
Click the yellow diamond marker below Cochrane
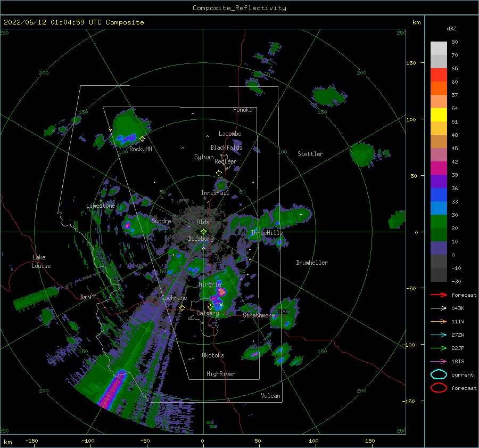[x=182, y=308]
